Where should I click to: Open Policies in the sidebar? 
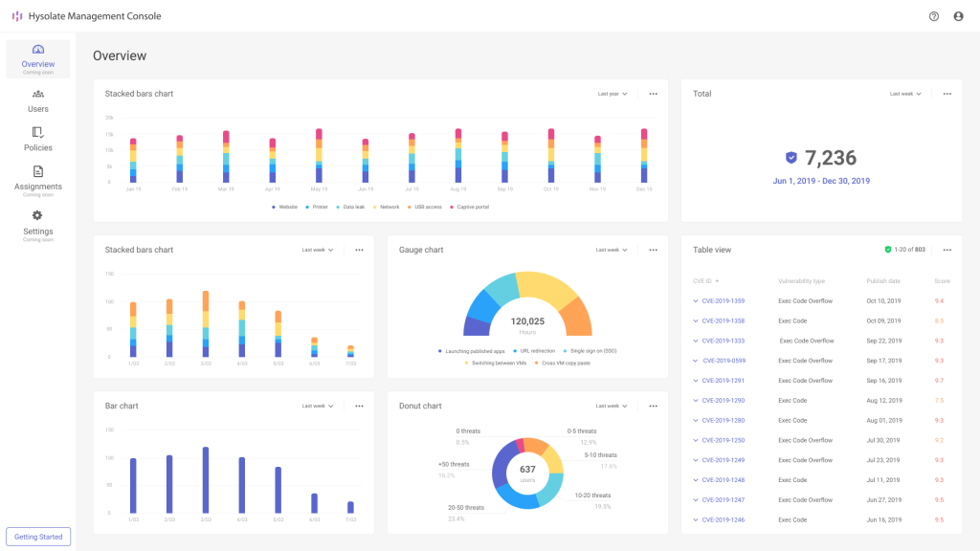coord(38,139)
